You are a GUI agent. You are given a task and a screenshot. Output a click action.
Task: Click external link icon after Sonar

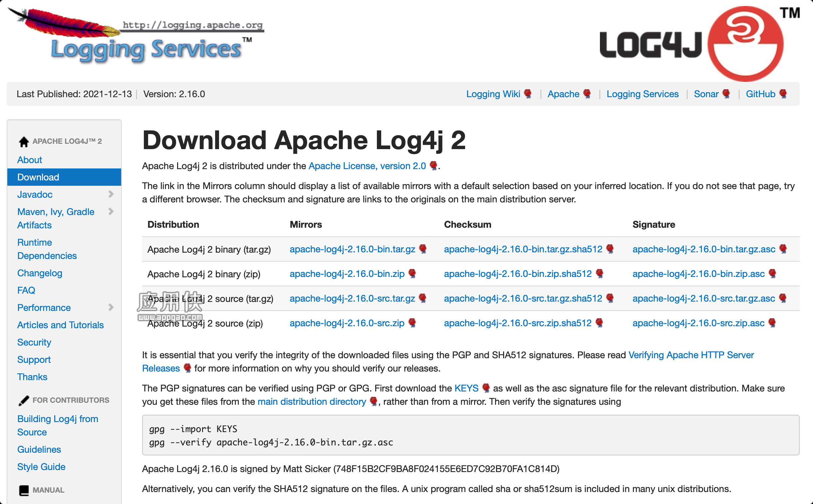click(x=726, y=94)
